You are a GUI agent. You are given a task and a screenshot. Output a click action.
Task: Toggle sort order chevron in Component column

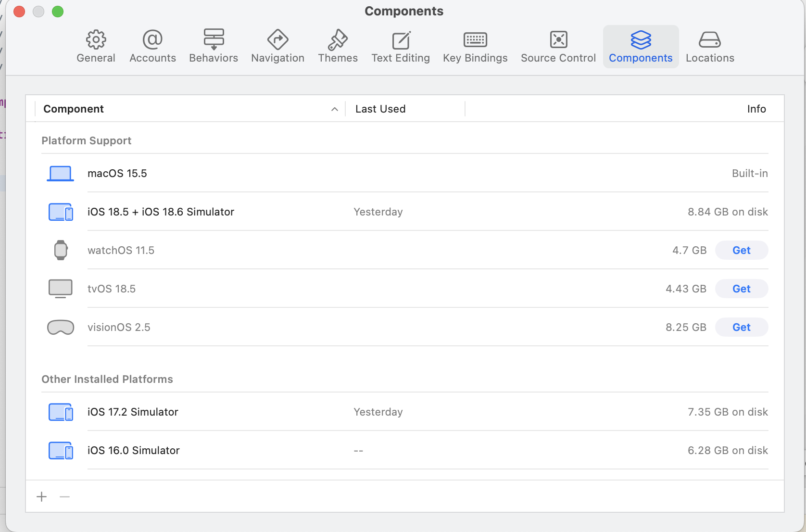coord(335,109)
